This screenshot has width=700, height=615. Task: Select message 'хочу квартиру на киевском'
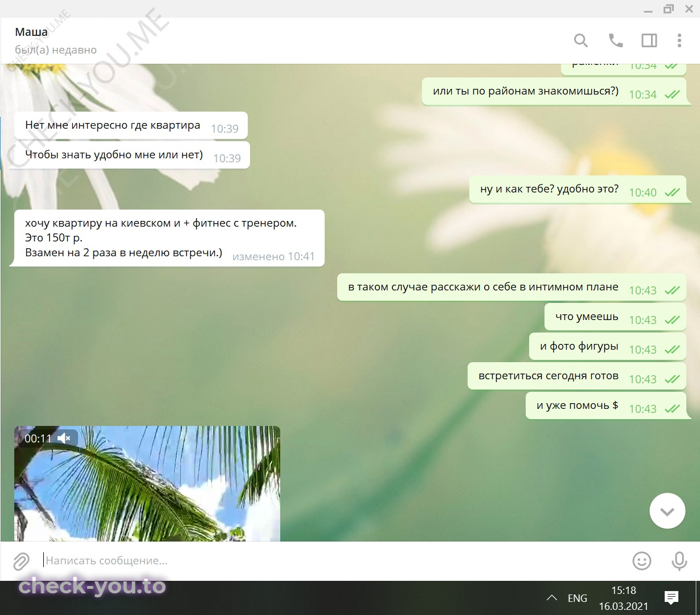click(x=169, y=238)
